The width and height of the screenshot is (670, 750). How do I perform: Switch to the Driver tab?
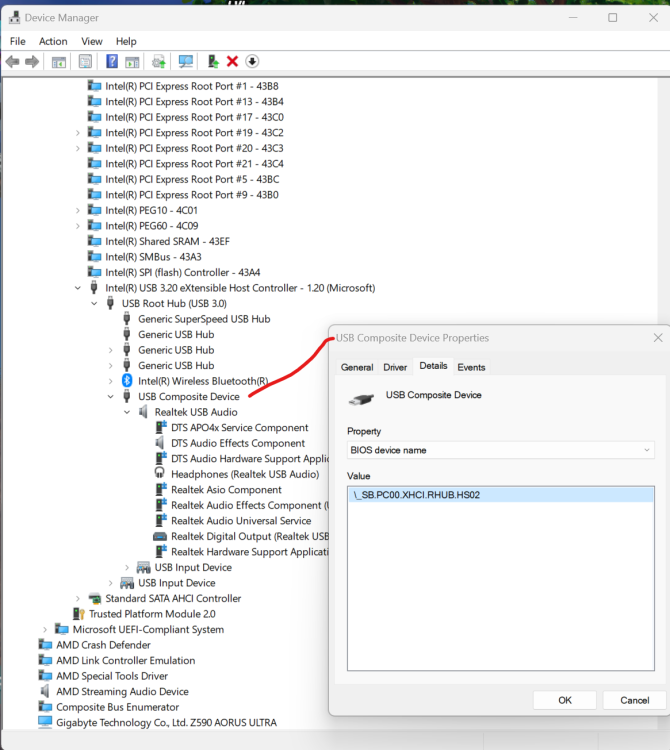coord(395,367)
